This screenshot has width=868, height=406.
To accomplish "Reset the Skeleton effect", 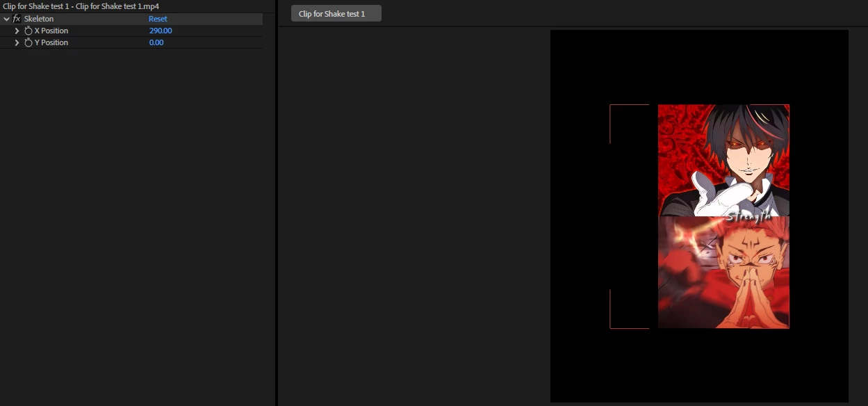I will pos(158,19).
